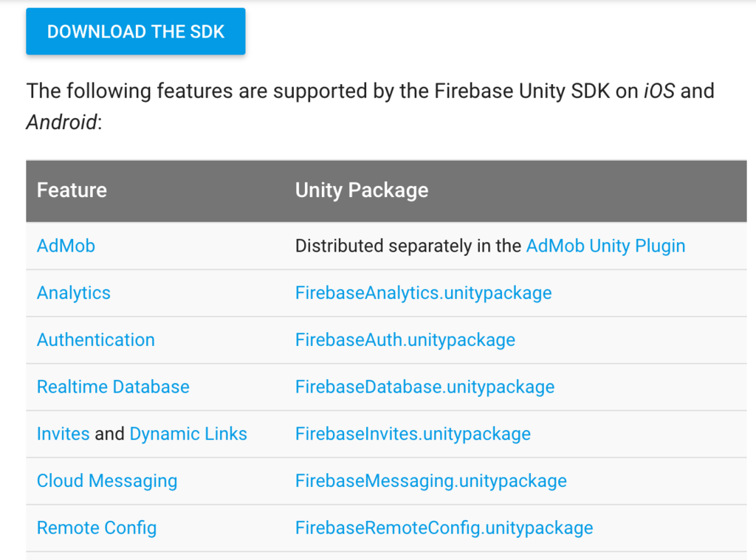
Task: Click the DOWNLOAD THE SDK button
Action: tap(136, 32)
